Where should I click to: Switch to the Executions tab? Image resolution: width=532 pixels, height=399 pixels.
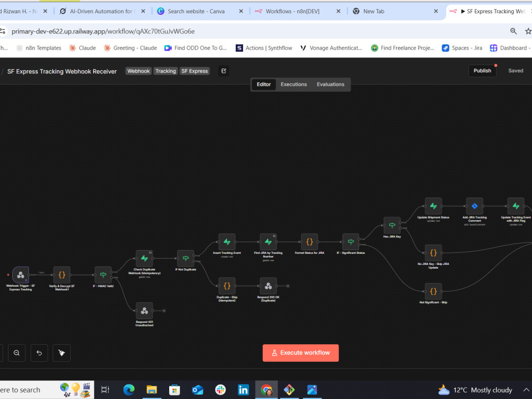pyautogui.click(x=294, y=85)
